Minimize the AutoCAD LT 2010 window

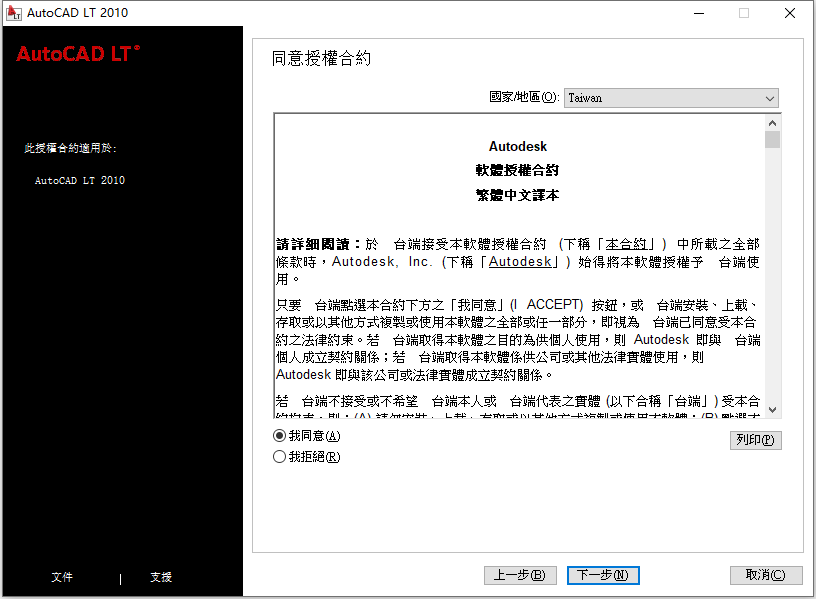[699, 13]
